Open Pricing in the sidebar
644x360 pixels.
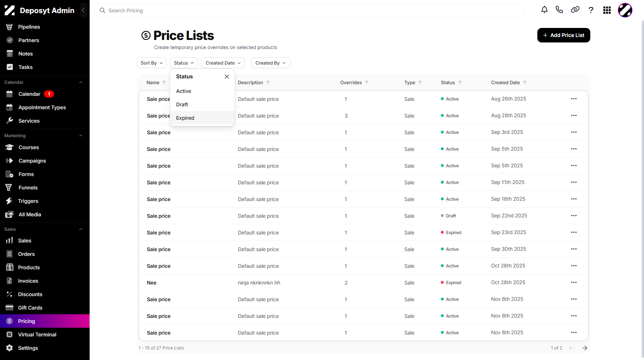45,321
